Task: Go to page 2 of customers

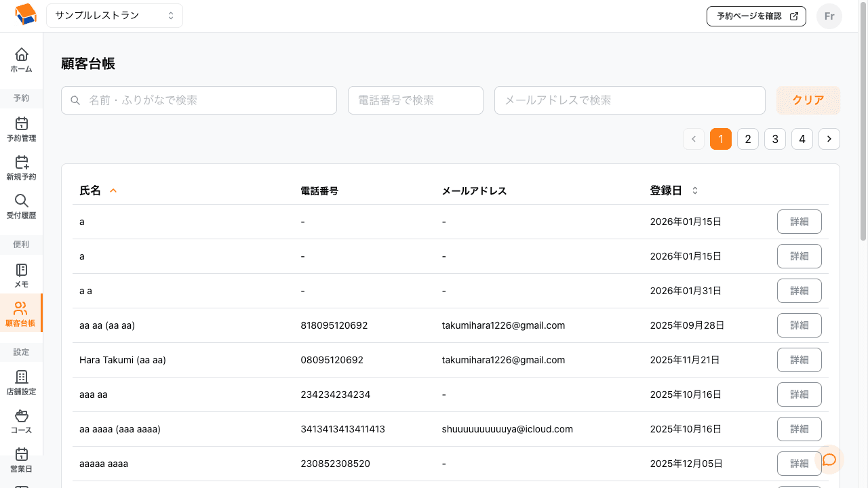Action: tap(747, 139)
